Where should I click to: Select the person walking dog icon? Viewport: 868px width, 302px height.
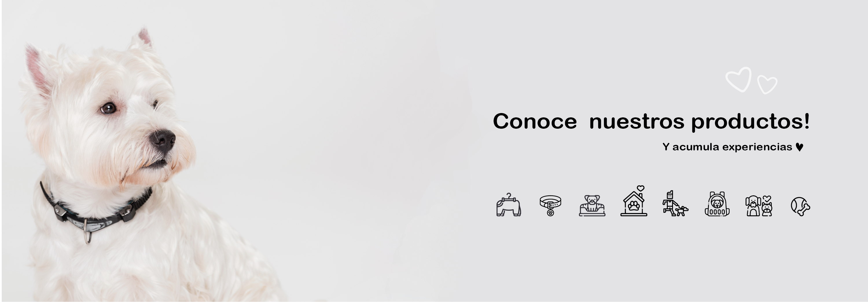[675, 203]
